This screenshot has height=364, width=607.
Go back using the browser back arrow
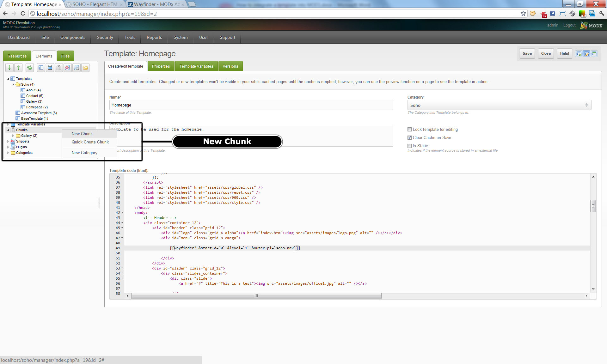tap(5, 13)
